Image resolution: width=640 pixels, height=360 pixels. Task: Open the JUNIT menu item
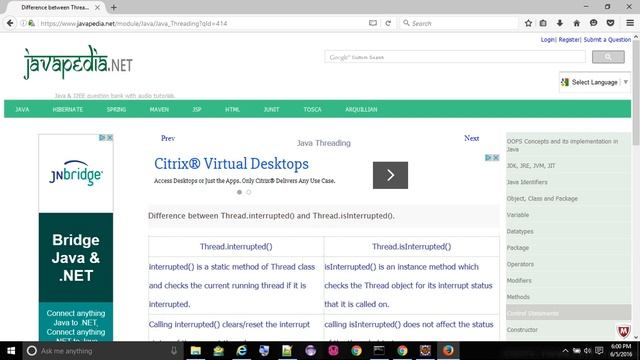271,109
